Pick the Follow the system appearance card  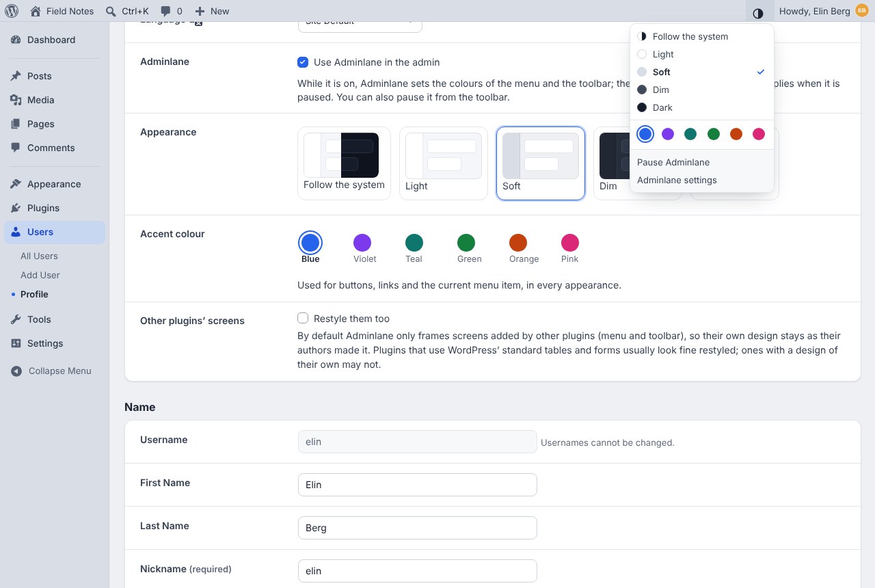click(x=344, y=163)
